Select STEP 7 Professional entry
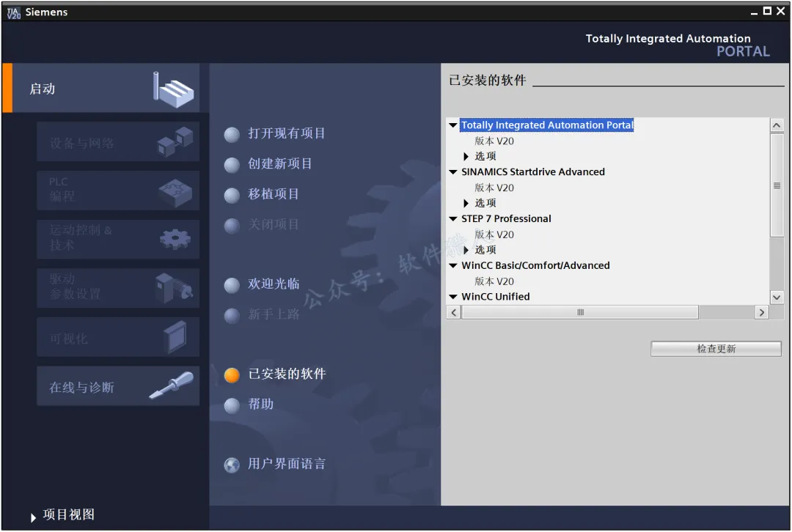 (x=506, y=219)
